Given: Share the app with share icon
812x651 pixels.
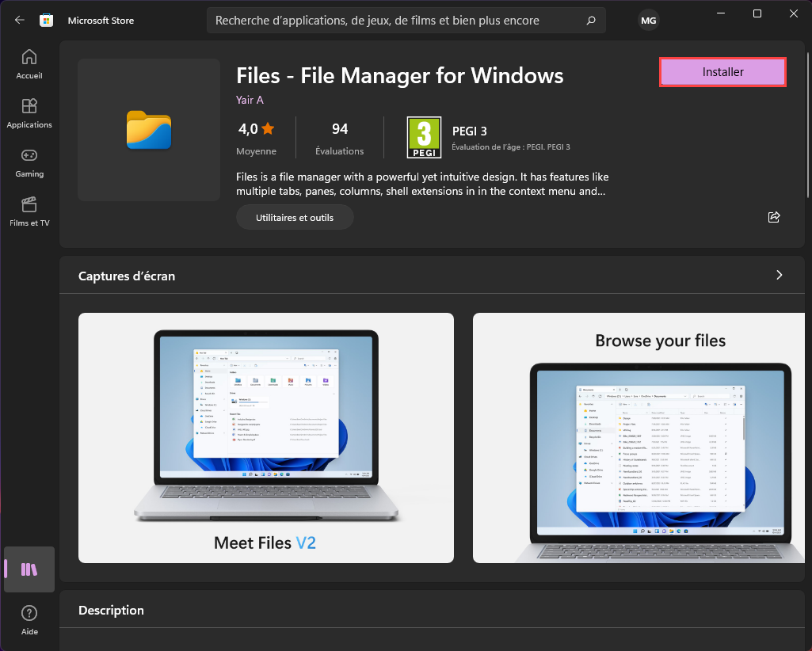Looking at the screenshot, I should tap(774, 217).
